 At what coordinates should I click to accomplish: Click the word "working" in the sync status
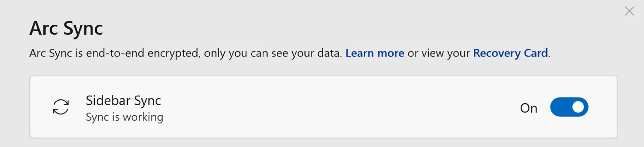[143, 117]
